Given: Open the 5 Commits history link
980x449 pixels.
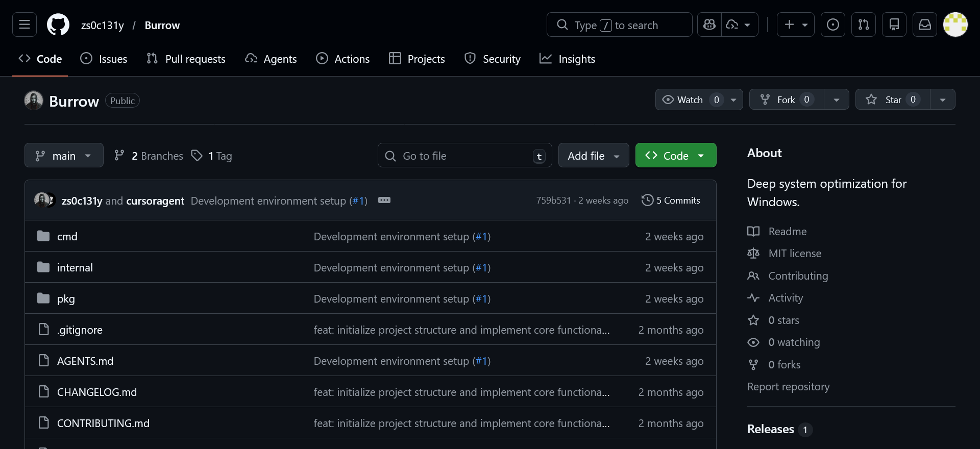Looking at the screenshot, I should click(x=671, y=201).
